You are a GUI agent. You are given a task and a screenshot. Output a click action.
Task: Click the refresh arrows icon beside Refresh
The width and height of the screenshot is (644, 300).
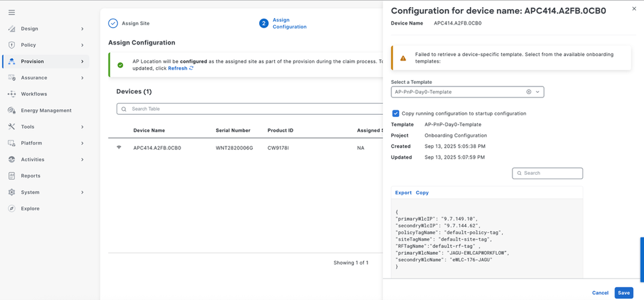pos(191,68)
